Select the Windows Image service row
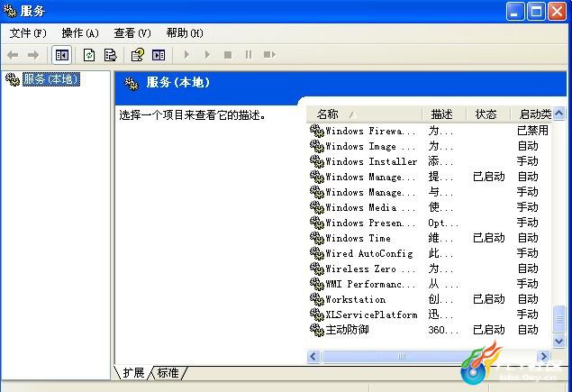Image resolution: width=572 pixels, height=392 pixels. point(430,146)
